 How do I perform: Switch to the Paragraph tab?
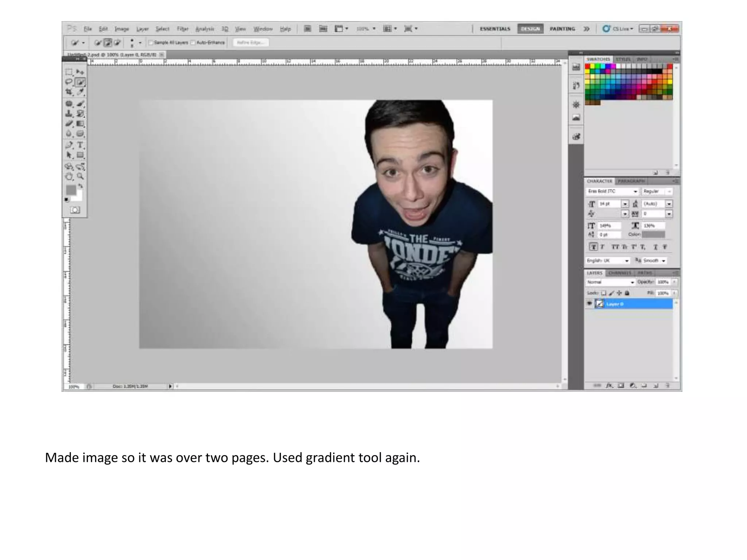pyautogui.click(x=632, y=181)
